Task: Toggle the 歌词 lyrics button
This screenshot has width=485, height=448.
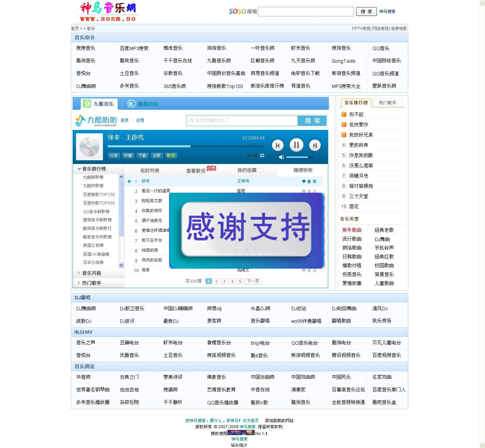Action: 171,156
